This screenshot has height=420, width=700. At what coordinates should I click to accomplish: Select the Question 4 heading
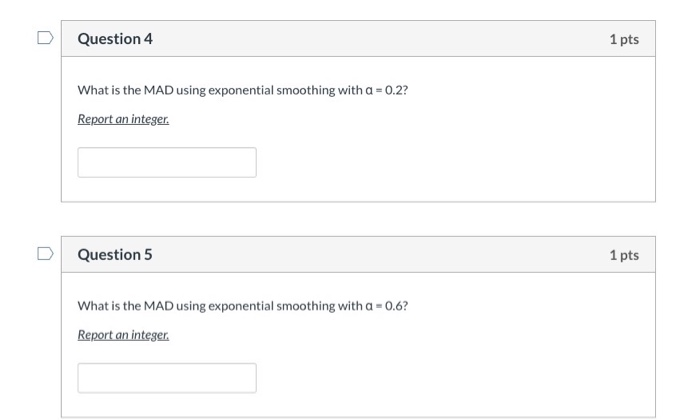115,39
